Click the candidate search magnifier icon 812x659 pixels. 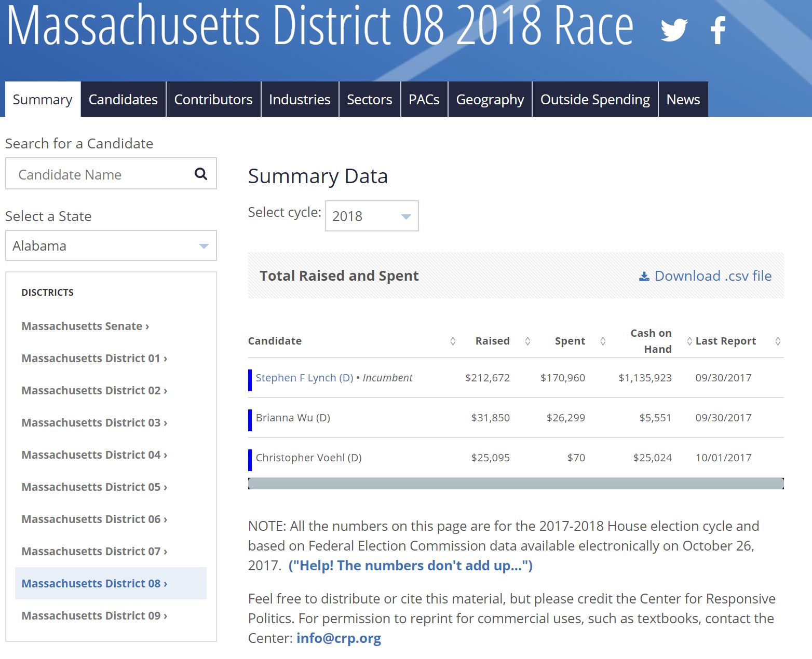point(201,174)
